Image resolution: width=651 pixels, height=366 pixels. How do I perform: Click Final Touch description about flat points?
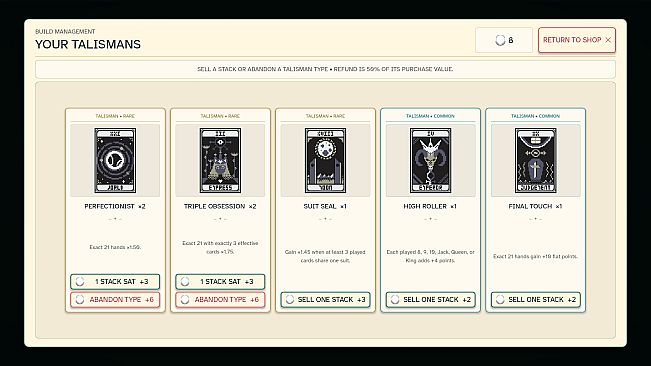[x=536, y=256]
